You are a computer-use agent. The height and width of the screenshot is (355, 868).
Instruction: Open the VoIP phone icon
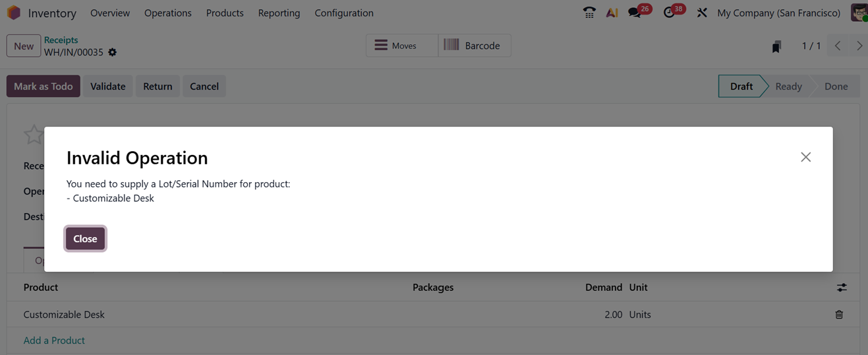pyautogui.click(x=589, y=13)
